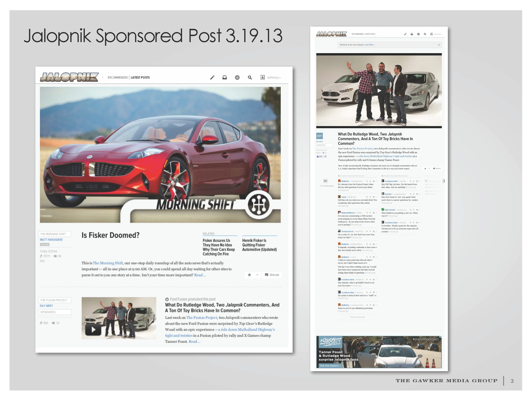Click globe icon on left Jalopnik page
Viewport: 532px width, 400px height.
[x=237, y=77]
